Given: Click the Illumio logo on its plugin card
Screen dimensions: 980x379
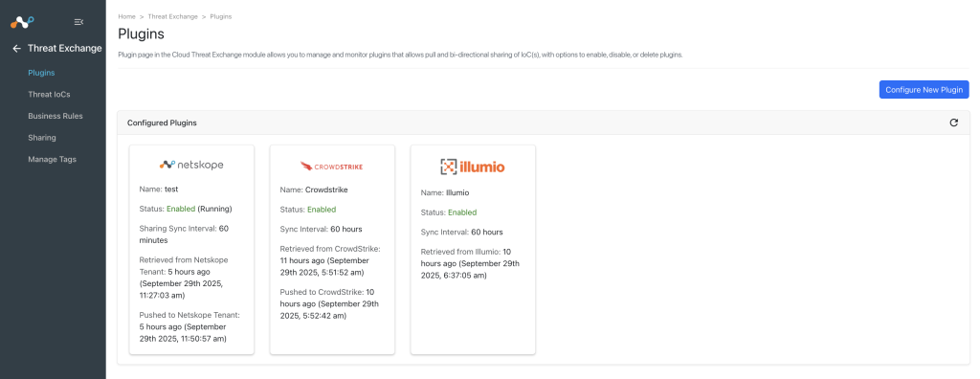Looking at the screenshot, I should (x=473, y=167).
